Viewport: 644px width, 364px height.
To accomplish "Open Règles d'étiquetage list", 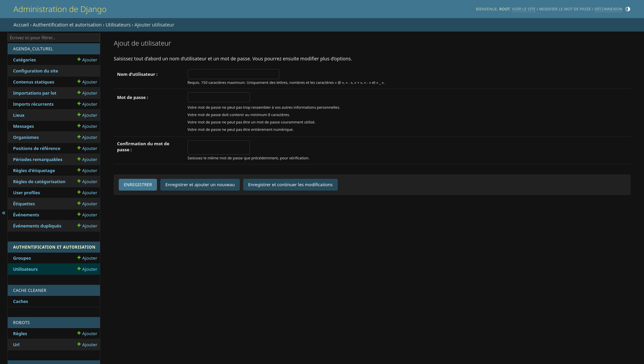I will pyautogui.click(x=34, y=170).
